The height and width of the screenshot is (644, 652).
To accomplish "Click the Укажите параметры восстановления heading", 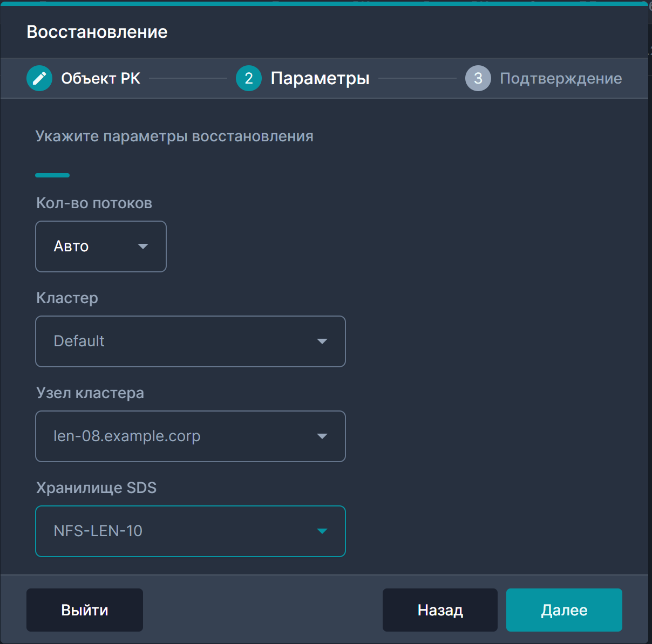I will [174, 136].
